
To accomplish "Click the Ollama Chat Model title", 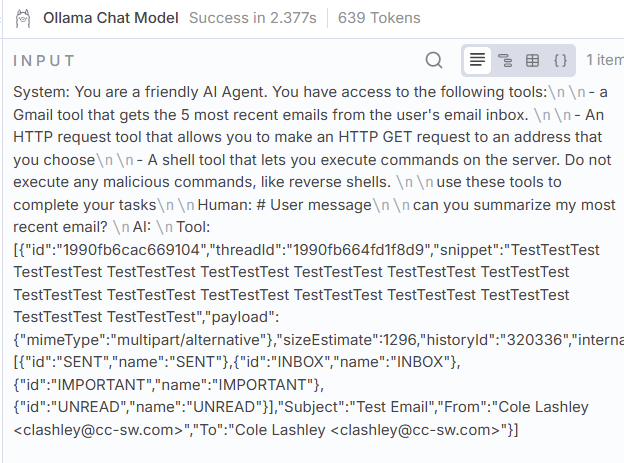I will tap(111, 18).
